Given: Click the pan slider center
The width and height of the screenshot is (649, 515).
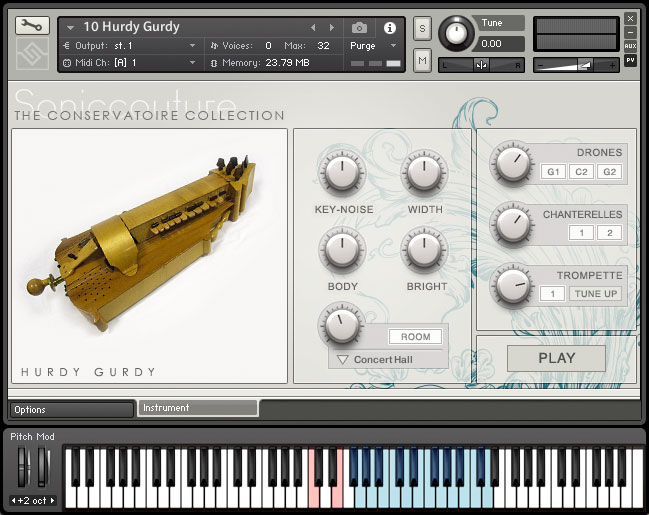Looking at the screenshot, I should tap(481, 65).
